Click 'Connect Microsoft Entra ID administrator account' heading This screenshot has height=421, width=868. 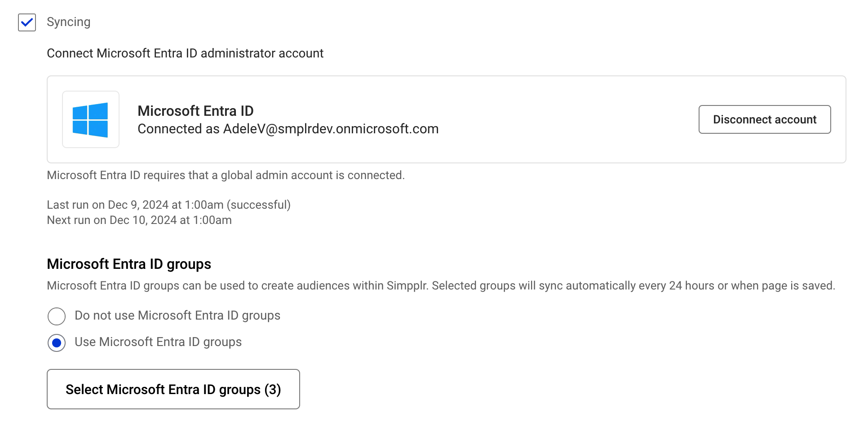pyautogui.click(x=185, y=53)
